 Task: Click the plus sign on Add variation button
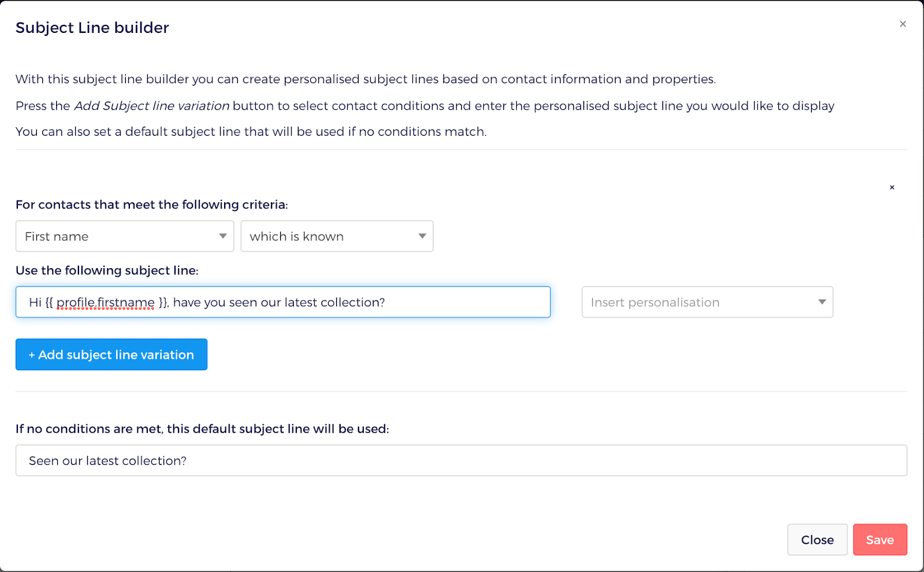click(x=32, y=355)
